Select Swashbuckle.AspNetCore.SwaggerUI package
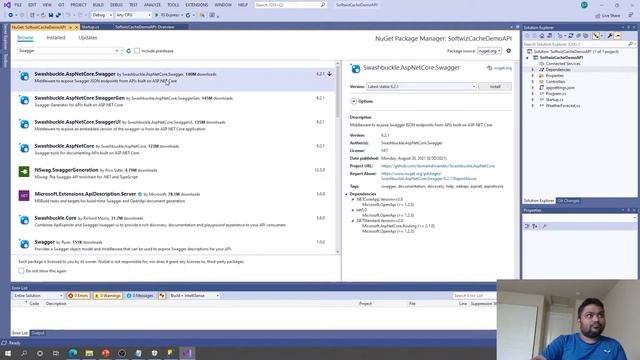 (173, 125)
